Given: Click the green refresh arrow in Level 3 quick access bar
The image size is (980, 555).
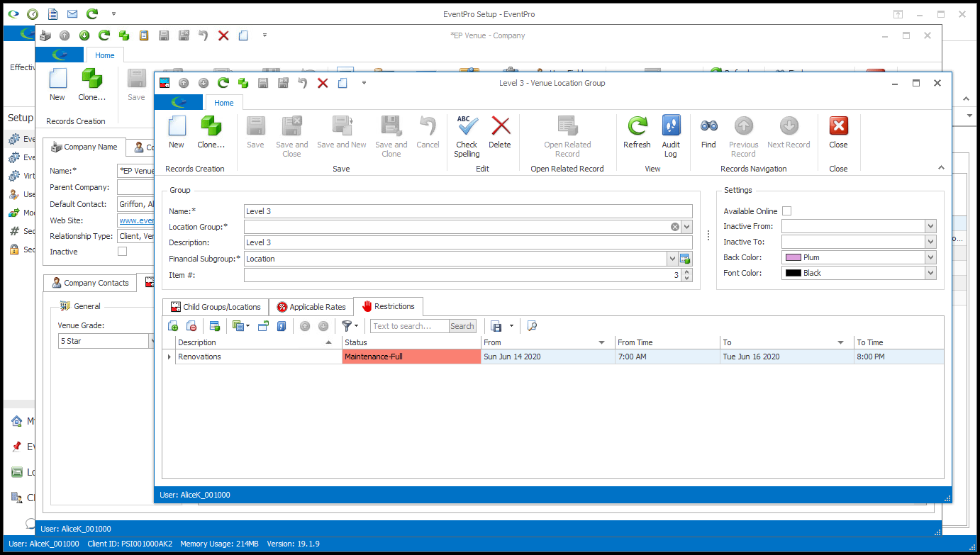Looking at the screenshot, I should [x=223, y=83].
